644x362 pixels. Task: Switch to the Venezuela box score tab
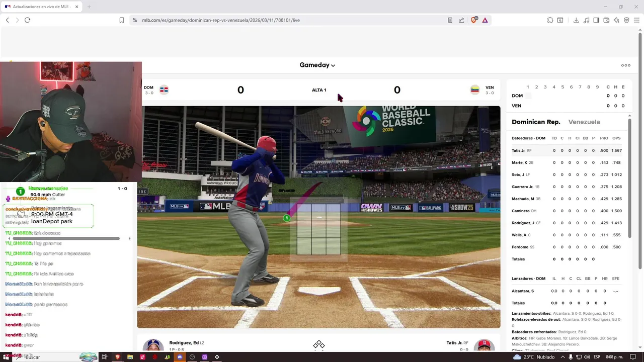coord(584,122)
